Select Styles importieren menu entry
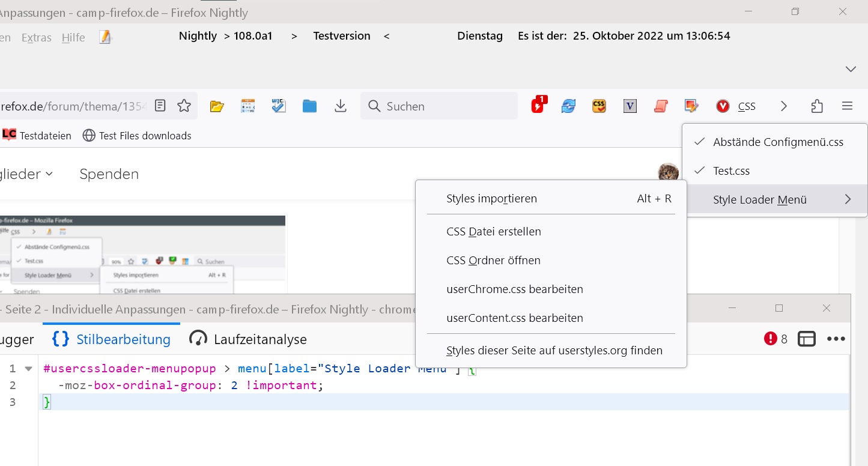 (491, 199)
